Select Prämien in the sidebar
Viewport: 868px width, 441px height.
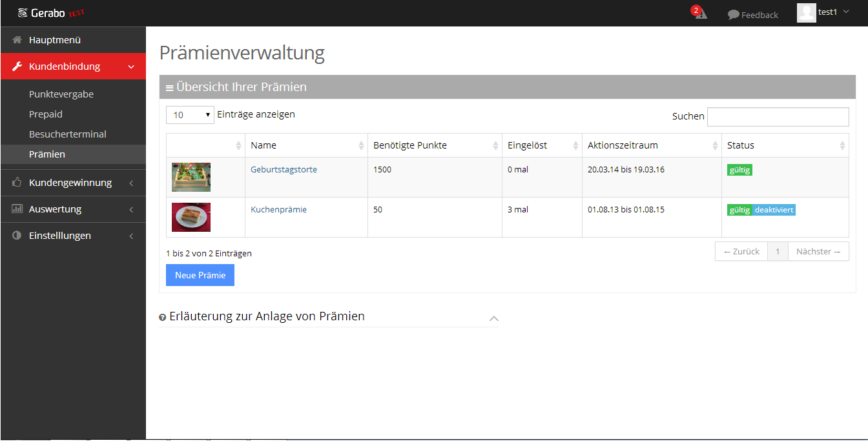73,154
